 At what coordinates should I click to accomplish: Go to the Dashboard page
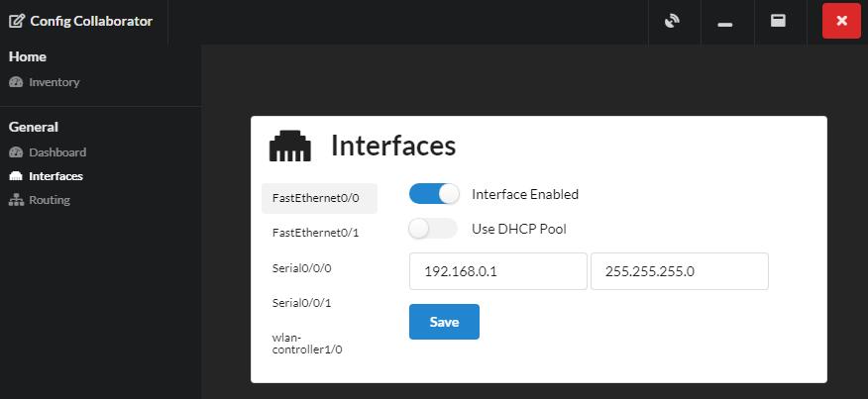57,152
